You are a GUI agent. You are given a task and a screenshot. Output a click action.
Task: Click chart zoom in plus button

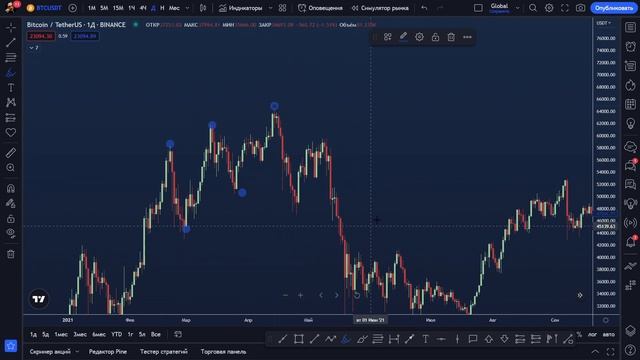coord(300,295)
